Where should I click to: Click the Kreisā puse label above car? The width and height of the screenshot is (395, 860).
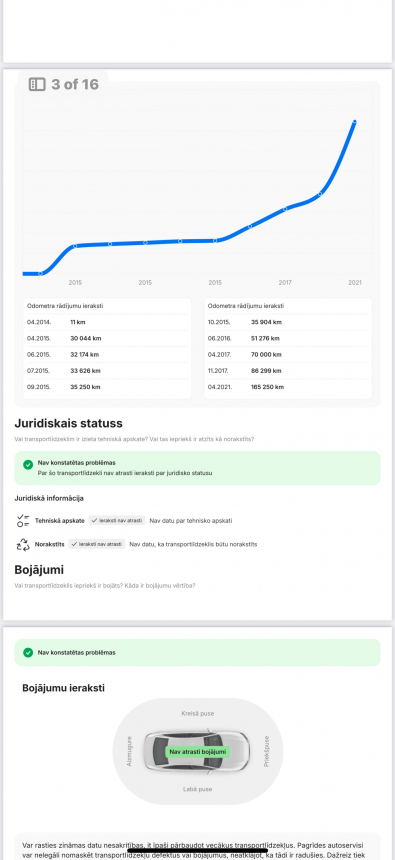click(x=198, y=714)
